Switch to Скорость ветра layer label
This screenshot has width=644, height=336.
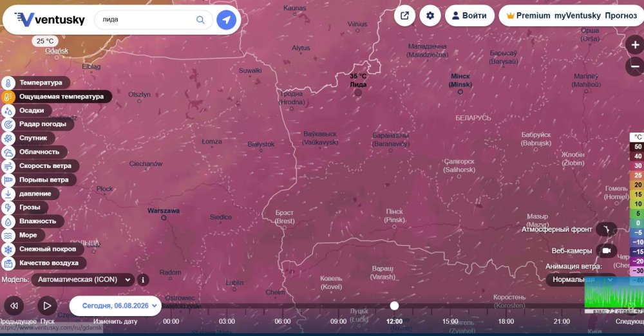click(45, 166)
